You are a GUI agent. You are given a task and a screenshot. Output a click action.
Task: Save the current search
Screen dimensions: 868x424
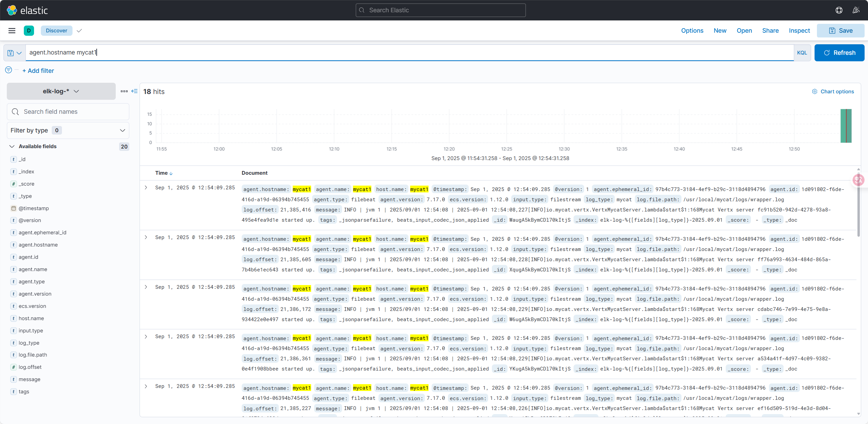840,31
